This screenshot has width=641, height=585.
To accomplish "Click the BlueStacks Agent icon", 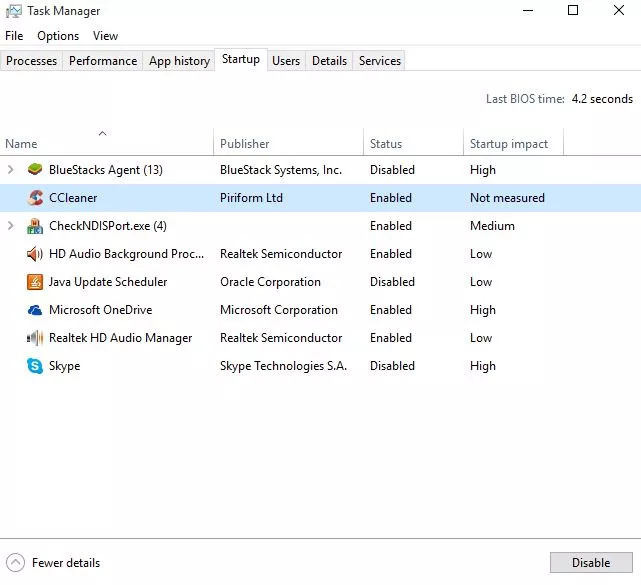I will click(x=35, y=169).
